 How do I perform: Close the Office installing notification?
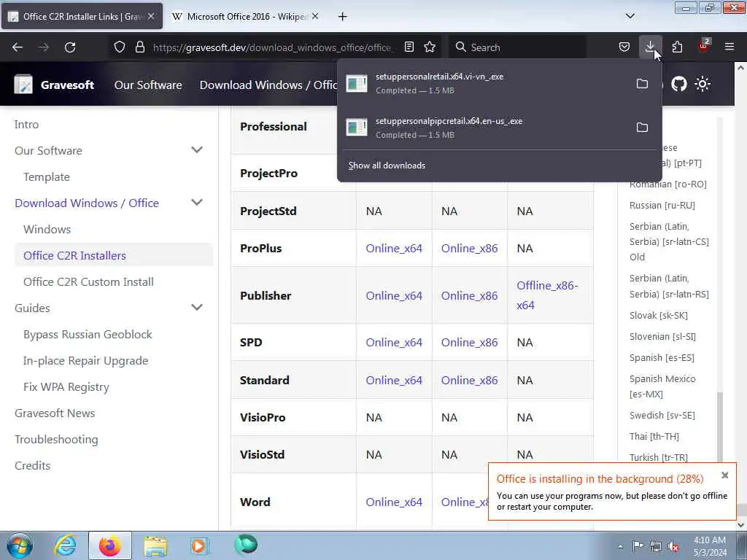click(x=724, y=475)
